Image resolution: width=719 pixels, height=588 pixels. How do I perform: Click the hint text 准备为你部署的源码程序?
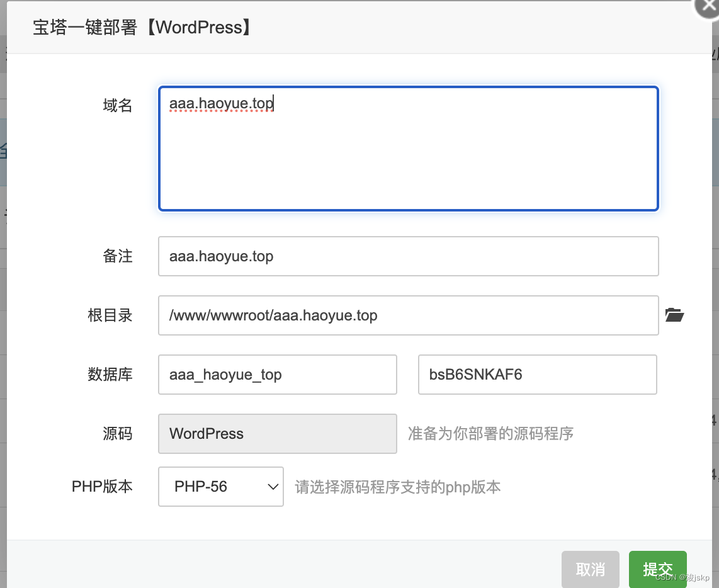click(x=490, y=433)
